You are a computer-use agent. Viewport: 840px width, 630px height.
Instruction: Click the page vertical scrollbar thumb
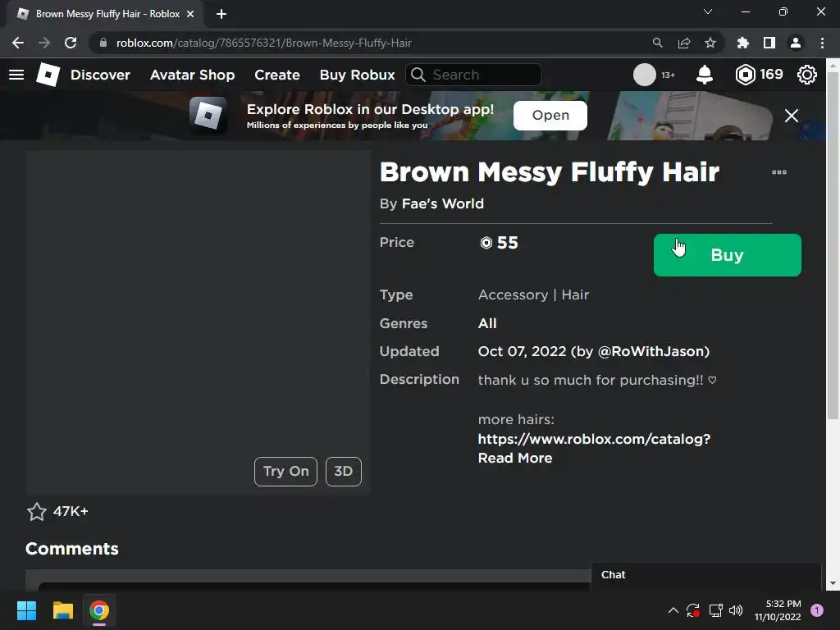[833, 244]
